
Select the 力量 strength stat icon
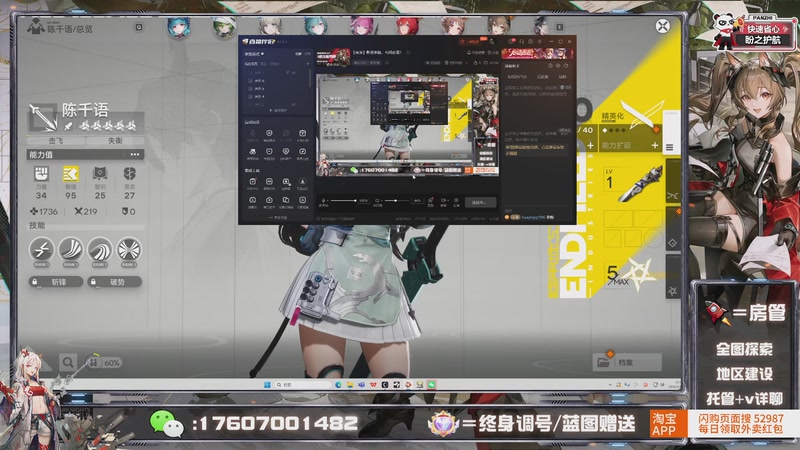tap(41, 174)
